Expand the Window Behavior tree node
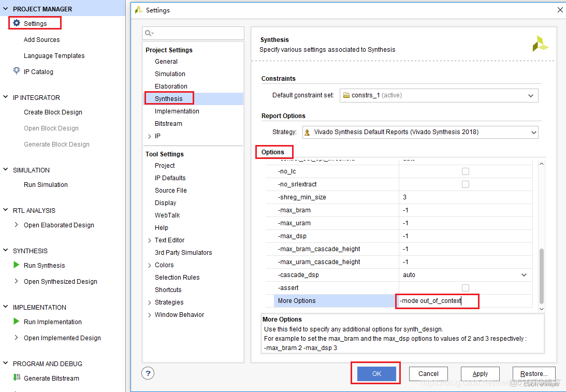Screen dimensions: 566x392 click(150, 315)
